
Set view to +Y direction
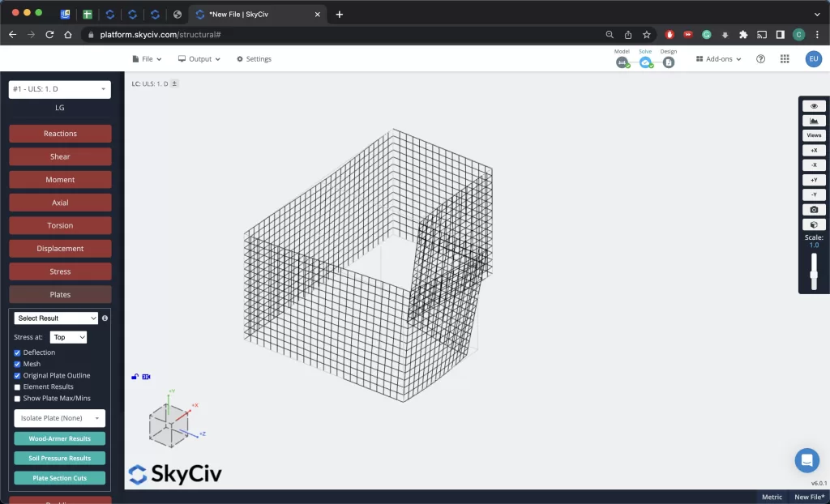pos(814,180)
